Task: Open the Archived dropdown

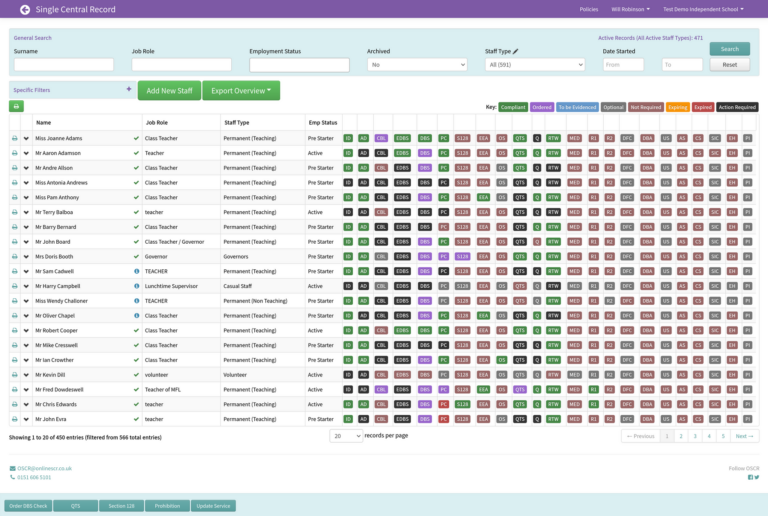Action: [417, 65]
